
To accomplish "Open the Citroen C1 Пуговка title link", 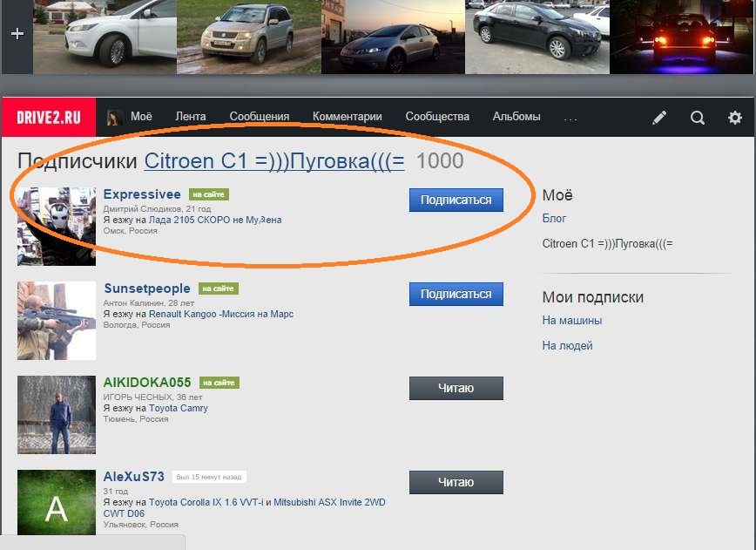I will point(274,161).
